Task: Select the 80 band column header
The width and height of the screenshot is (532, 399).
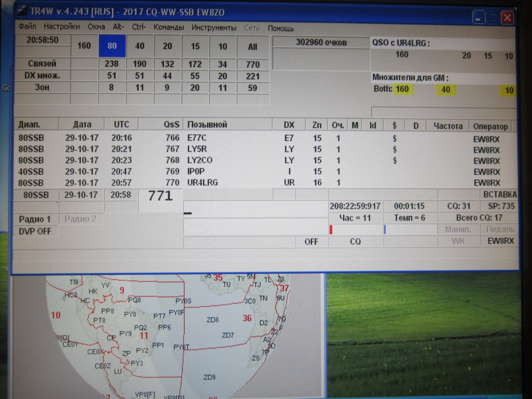Action: click(x=112, y=46)
